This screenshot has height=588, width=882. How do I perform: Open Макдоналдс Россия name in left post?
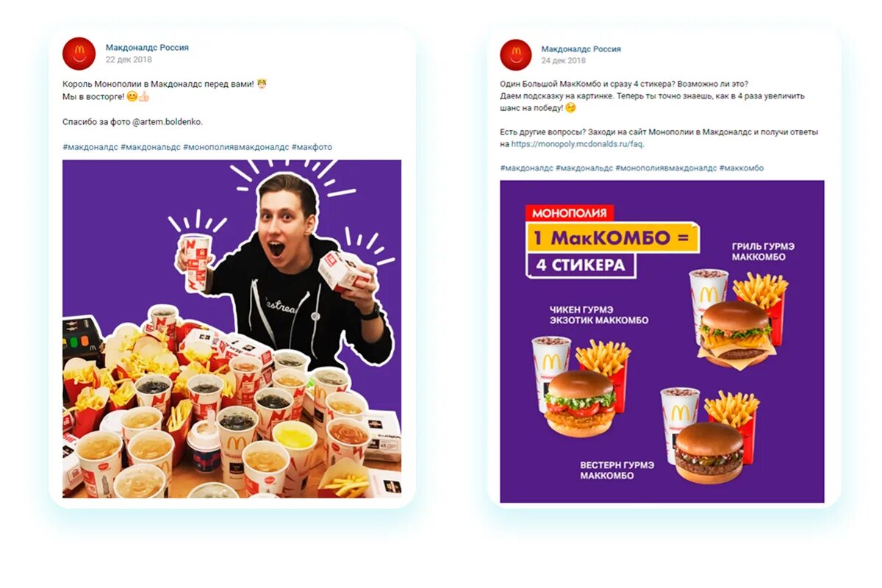pos(147,47)
